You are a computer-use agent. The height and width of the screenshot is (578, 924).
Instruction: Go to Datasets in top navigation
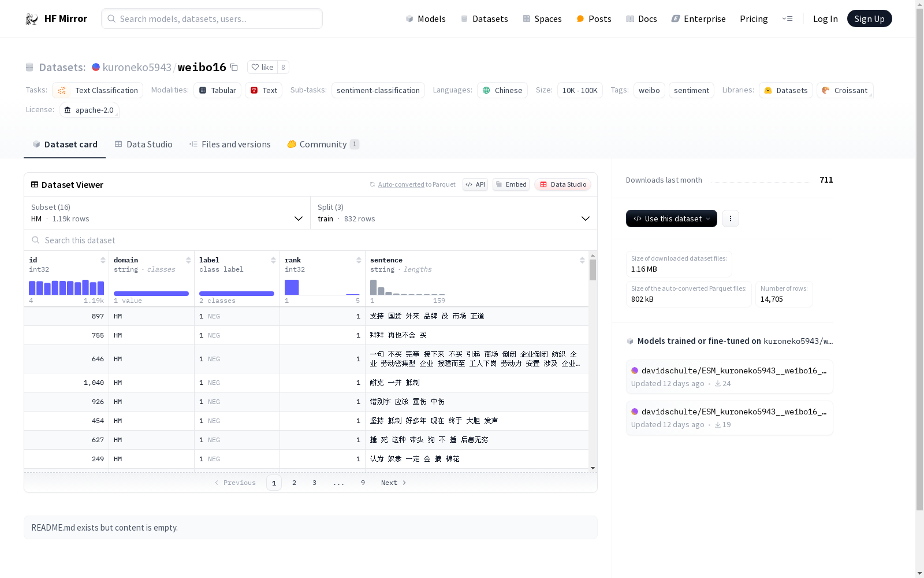[x=484, y=18]
